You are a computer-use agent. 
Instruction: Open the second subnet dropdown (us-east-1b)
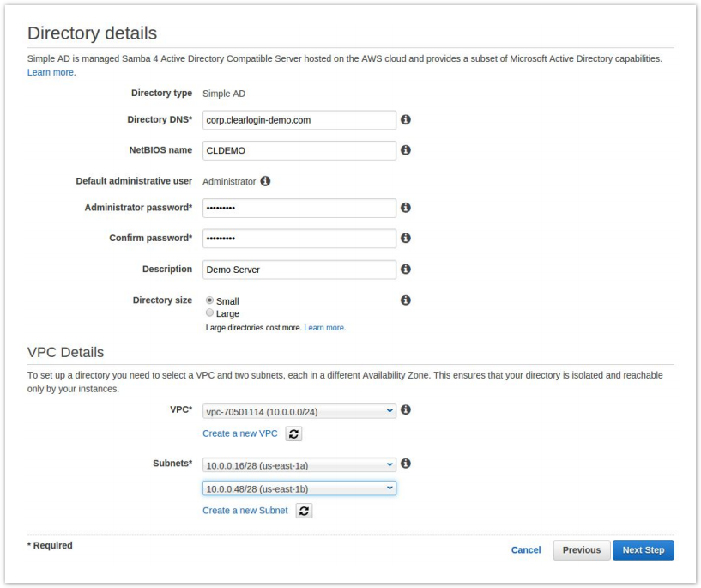pos(299,488)
